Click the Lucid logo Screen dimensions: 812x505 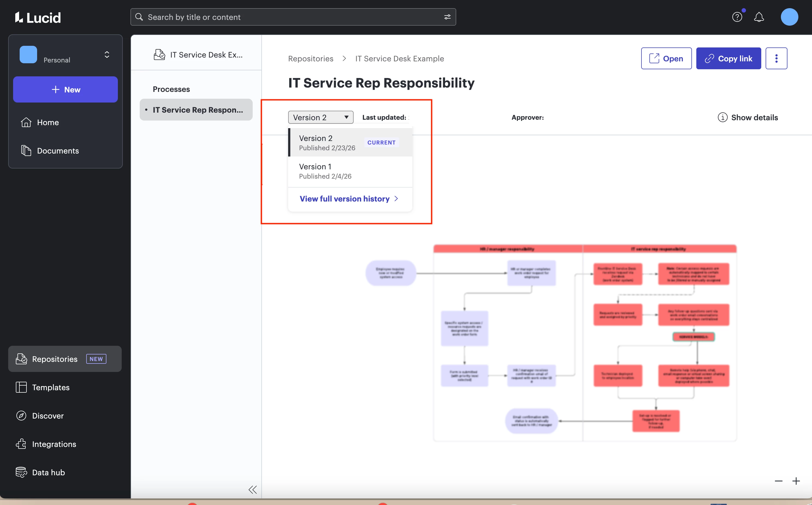pos(38,17)
